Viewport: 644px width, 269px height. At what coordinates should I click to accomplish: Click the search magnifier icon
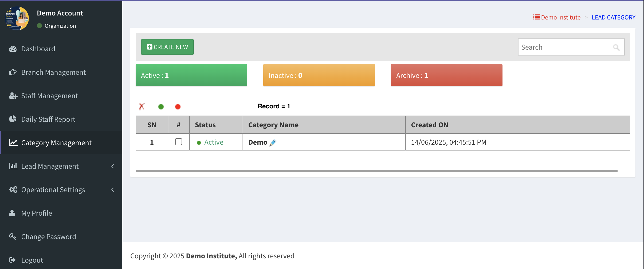pyautogui.click(x=616, y=48)
